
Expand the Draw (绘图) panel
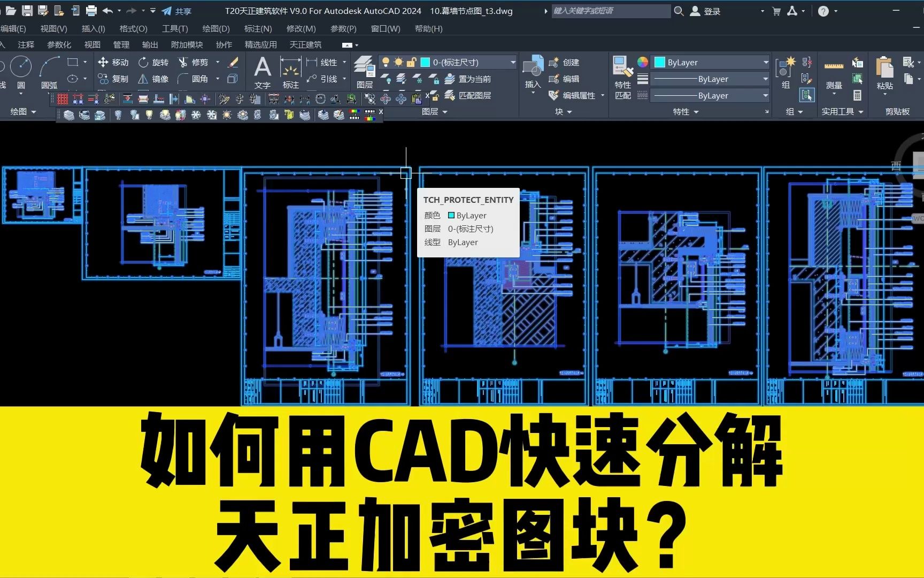pos(23,111)
